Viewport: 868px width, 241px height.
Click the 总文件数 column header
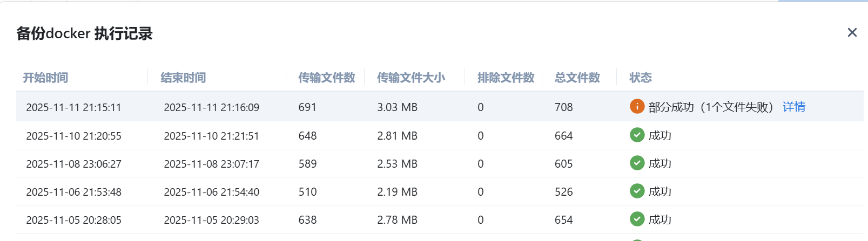tap(577, 78)
